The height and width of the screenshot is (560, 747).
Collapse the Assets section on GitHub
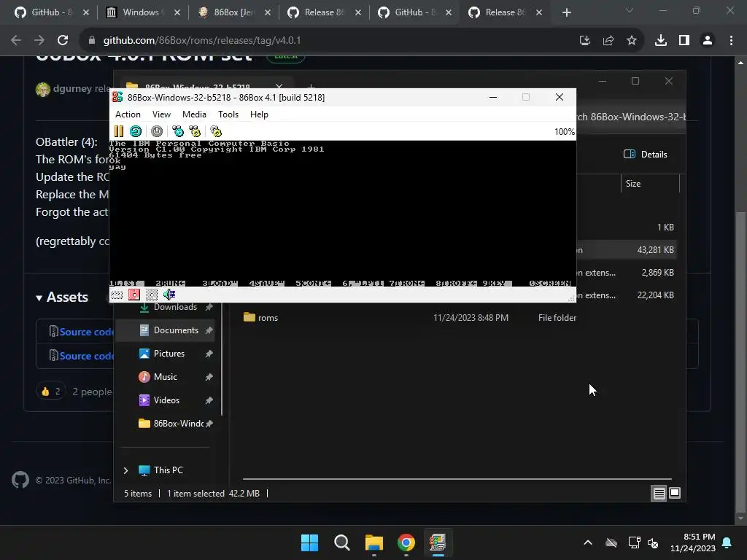tap(62, 297)
